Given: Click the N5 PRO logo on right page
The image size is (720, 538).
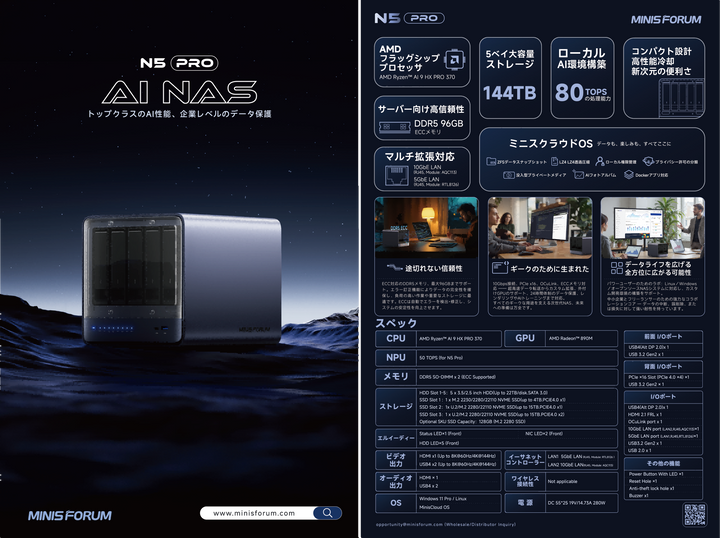Looking at the screenshot, I should [x=408, y=17].
